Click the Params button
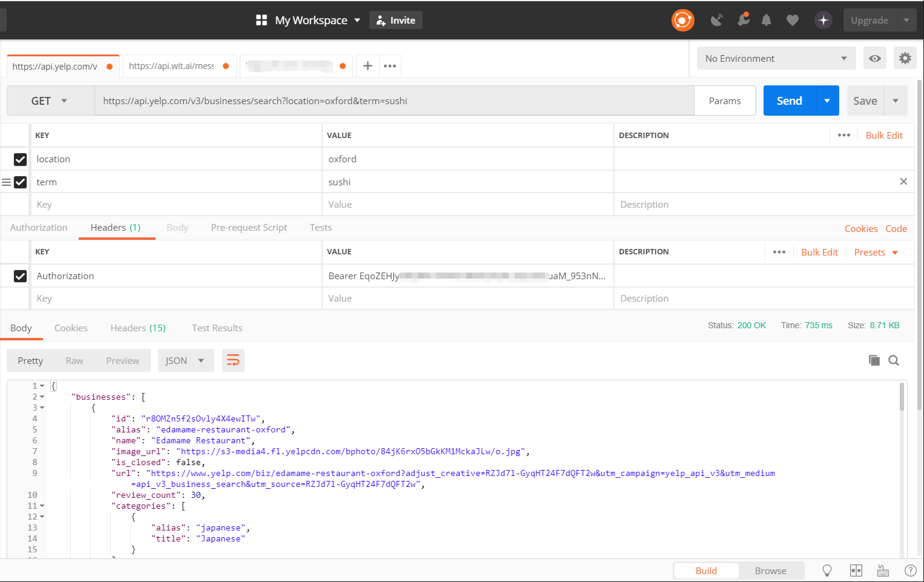The image size is (924, 582). pos(725,101)
